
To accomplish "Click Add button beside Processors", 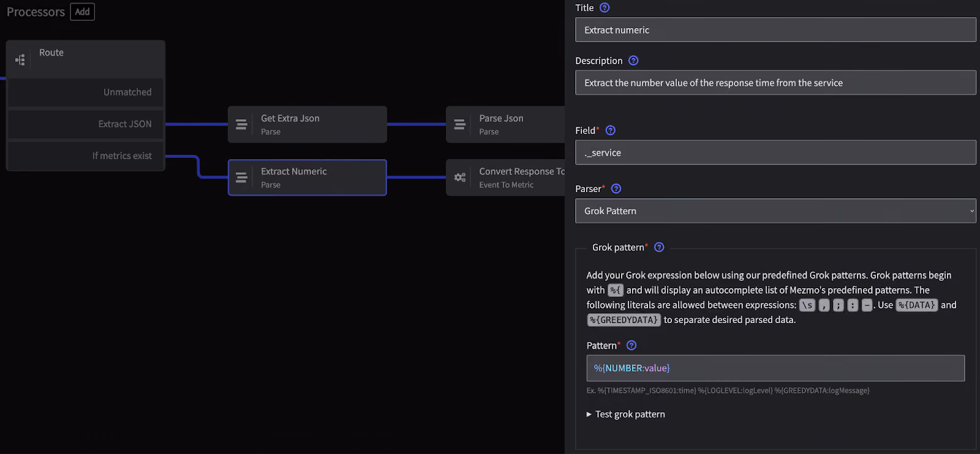I will (x=82, y=12).
